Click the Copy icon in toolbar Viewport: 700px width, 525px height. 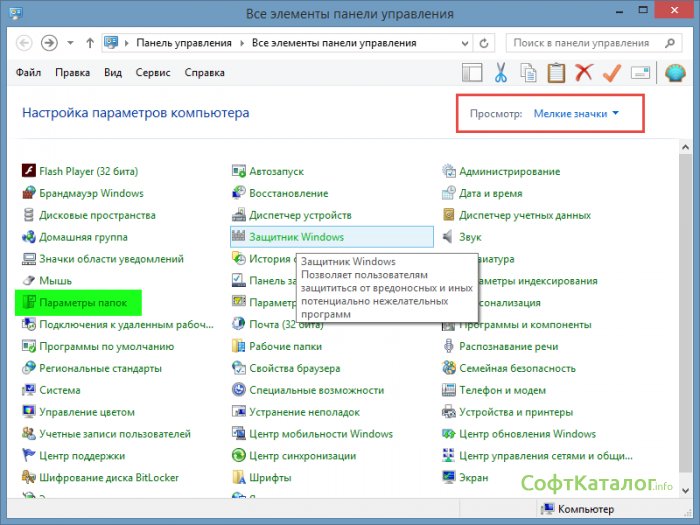(528, 73)
